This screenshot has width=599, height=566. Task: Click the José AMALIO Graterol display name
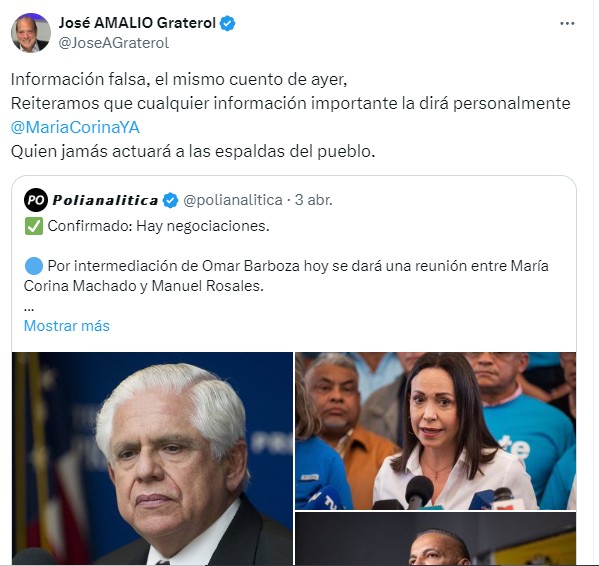[x=137, y=23]
